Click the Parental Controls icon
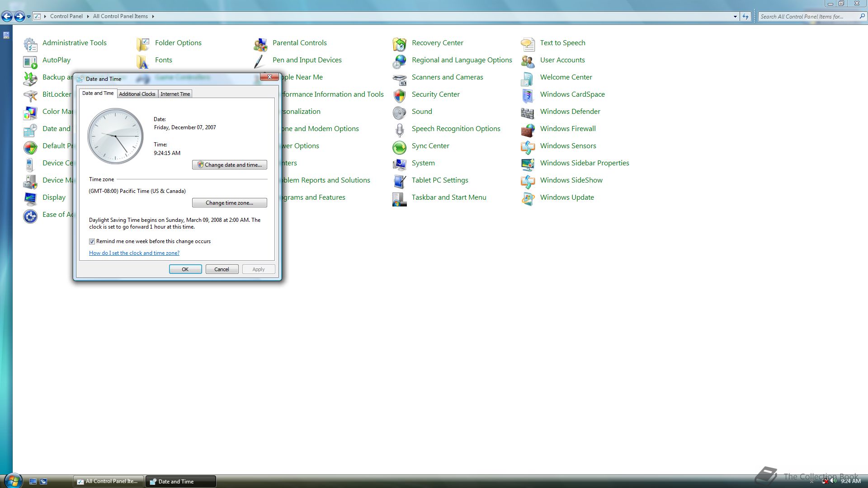 pos(260,44)
